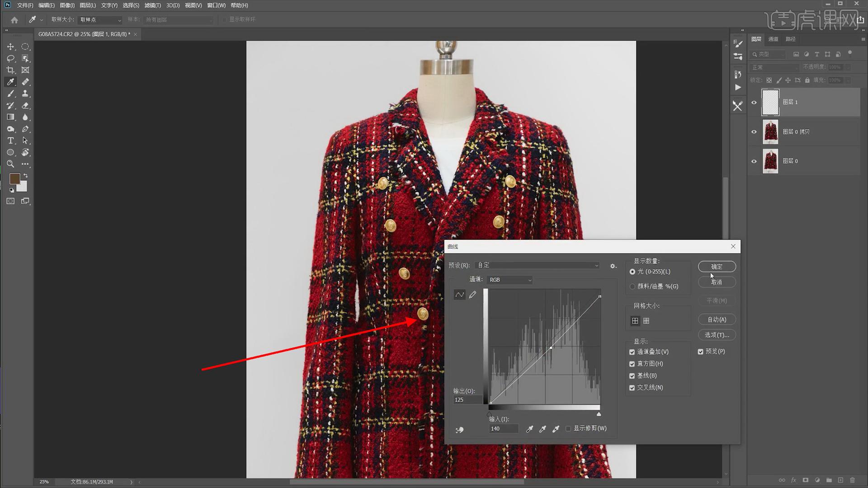868x488 pixels.
Task: Select 颜料/油墨 %(G) radio option
Action: click(x=632, y=286)
